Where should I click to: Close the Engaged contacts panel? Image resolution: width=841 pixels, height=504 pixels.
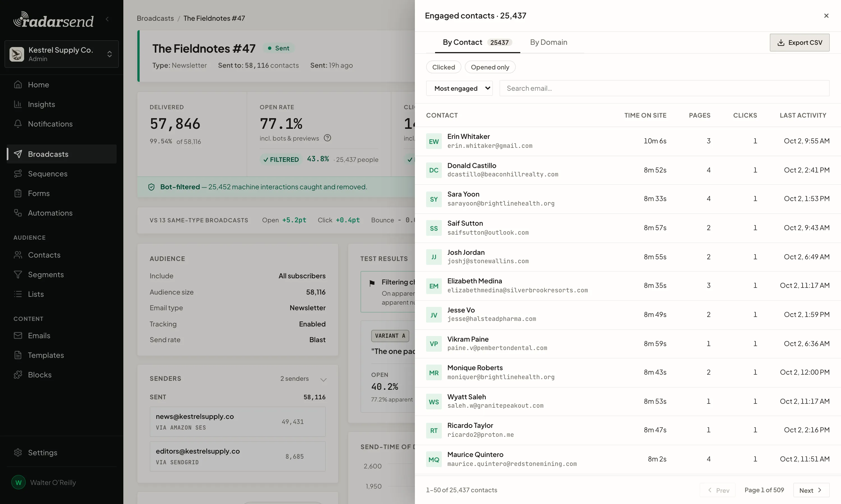(826, 16)
